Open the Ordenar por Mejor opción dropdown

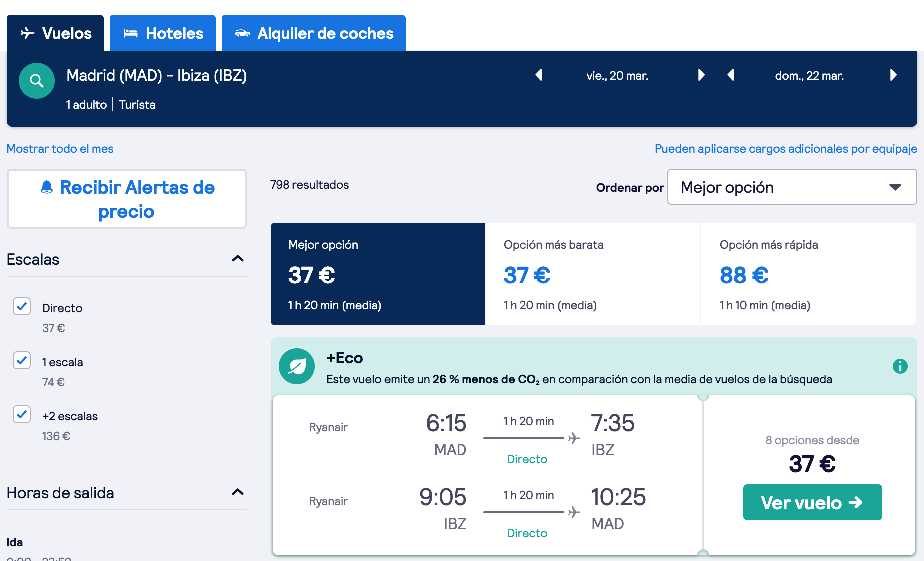click(792, 187)
